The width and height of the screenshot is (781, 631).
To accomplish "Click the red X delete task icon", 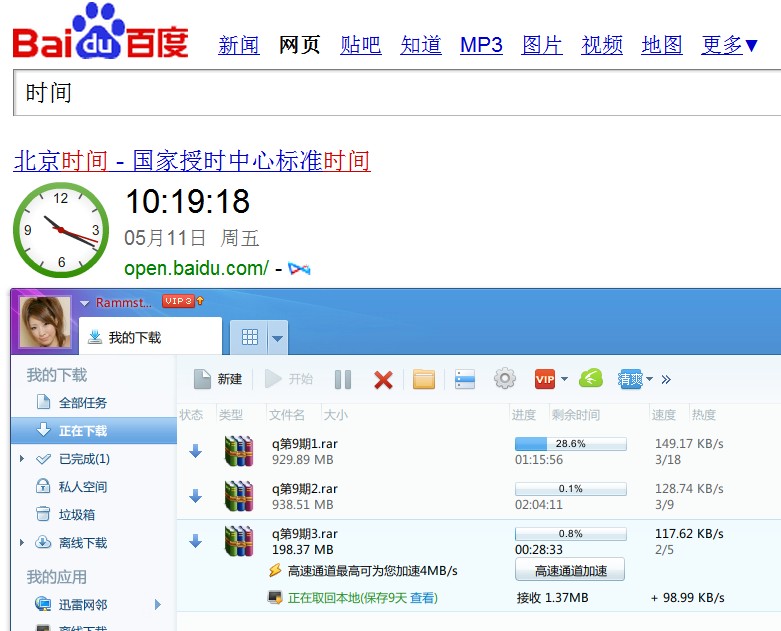I will (382, 379).
